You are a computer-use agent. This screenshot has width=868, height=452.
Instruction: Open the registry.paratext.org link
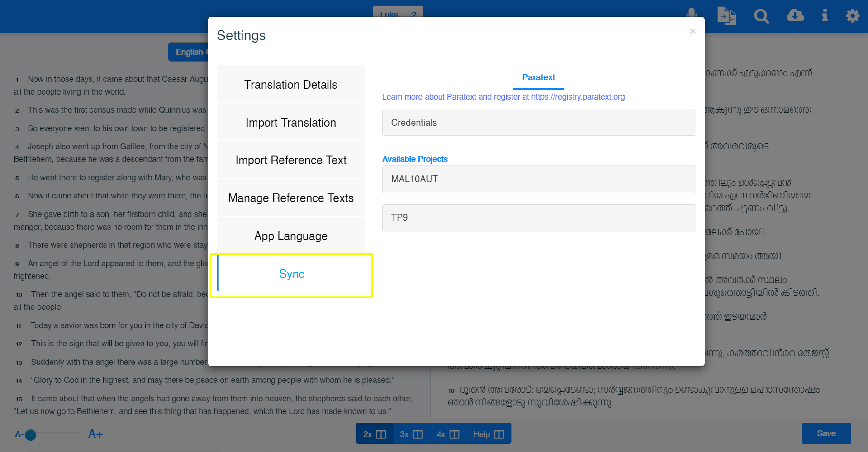[578, 97]
